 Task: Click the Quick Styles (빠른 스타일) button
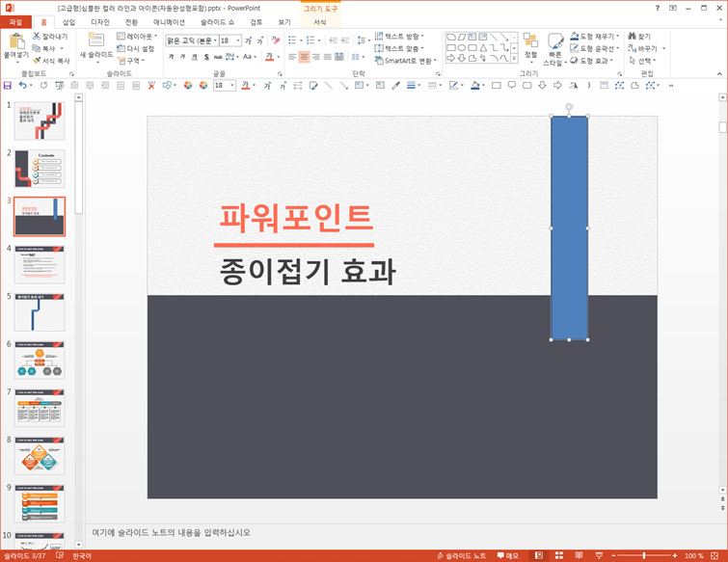(554, 49)
